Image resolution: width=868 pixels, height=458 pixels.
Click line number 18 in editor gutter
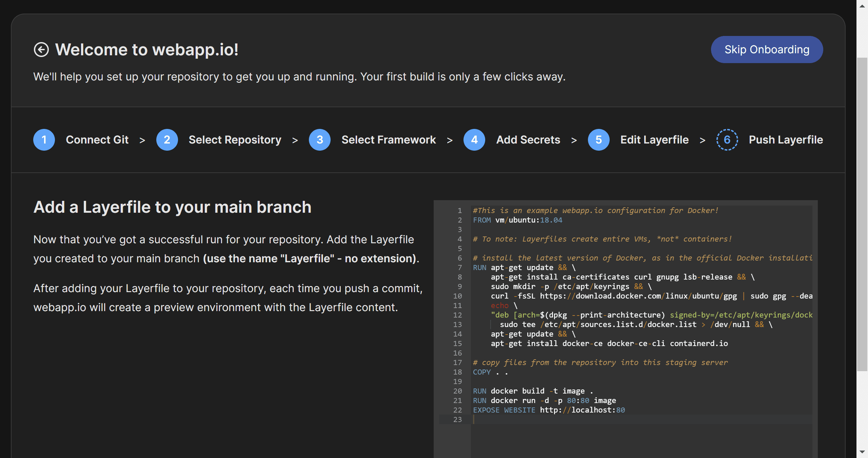coord(457,372)
